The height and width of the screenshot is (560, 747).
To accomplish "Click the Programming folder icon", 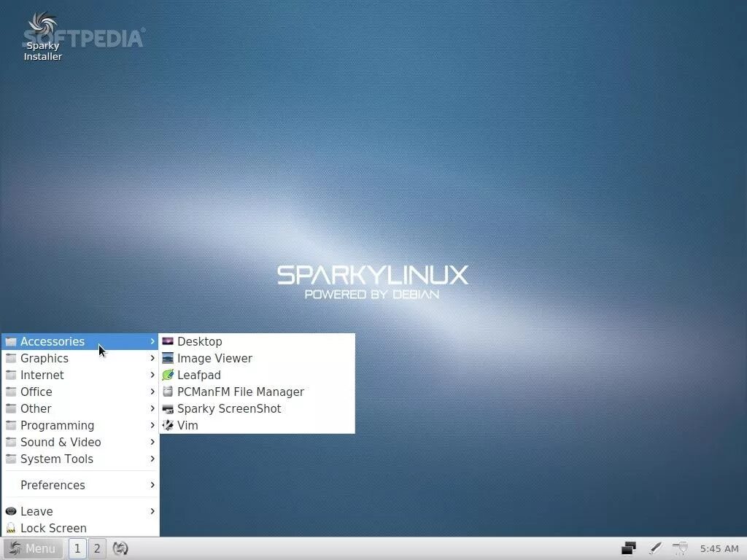I will point(11,425).
